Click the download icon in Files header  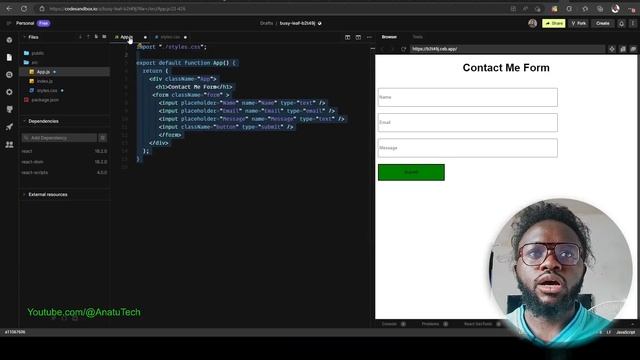[80, 37]
